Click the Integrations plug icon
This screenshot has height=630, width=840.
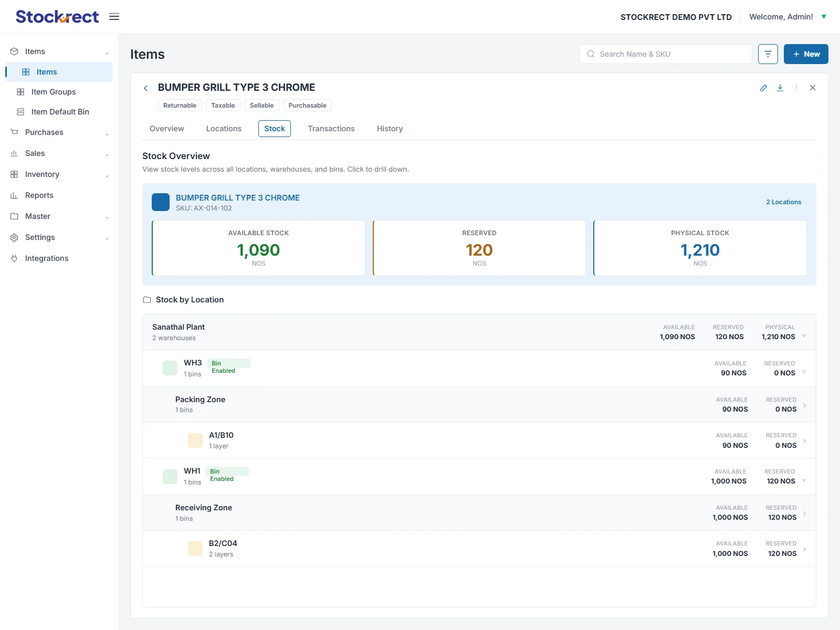(x=14, y=258)
